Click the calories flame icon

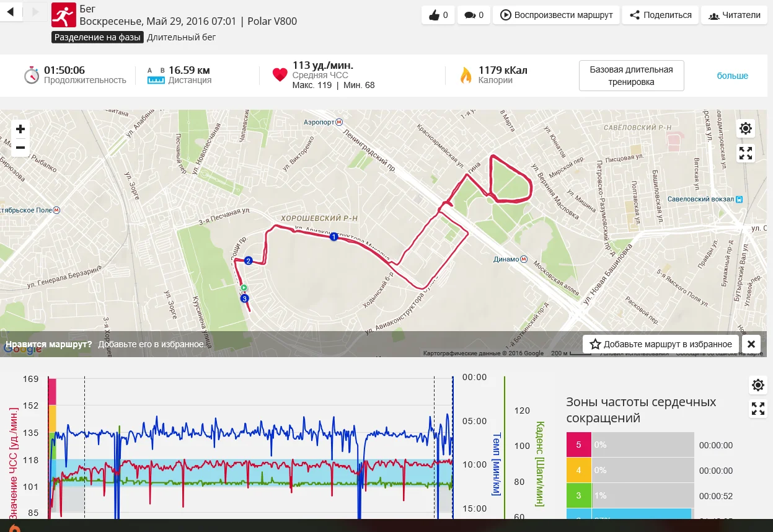click(466, 75)
